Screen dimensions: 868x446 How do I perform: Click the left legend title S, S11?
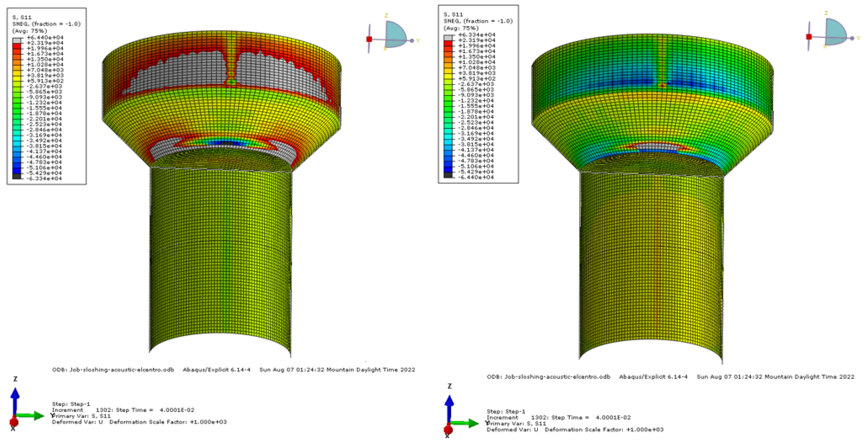(x=22, y=17)
